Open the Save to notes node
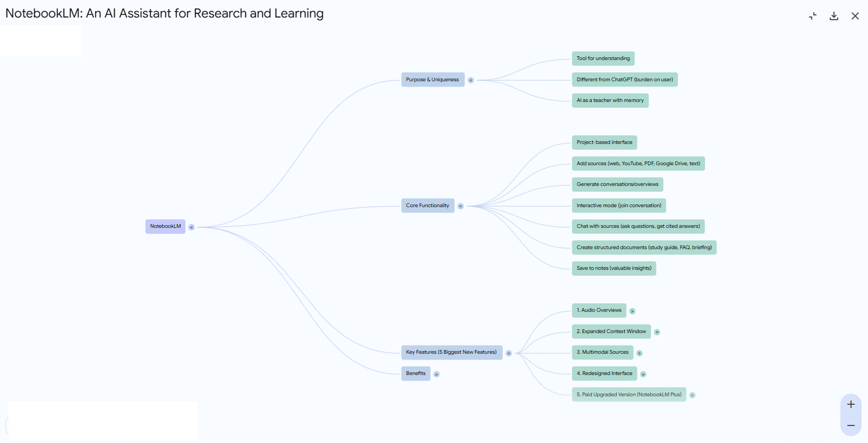 tap(614, 268)
